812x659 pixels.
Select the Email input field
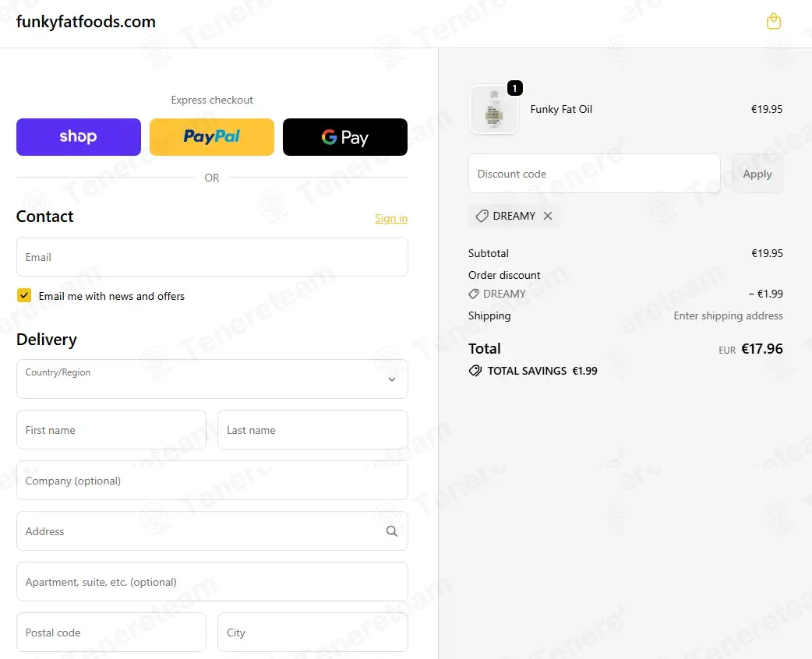[212, 257]
